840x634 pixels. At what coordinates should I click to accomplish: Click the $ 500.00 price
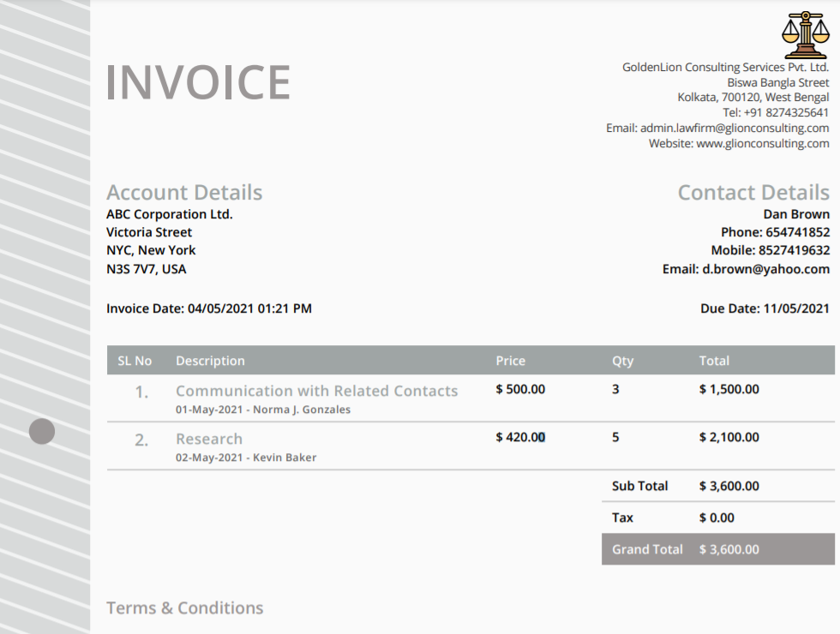click(x=520, y=389)
